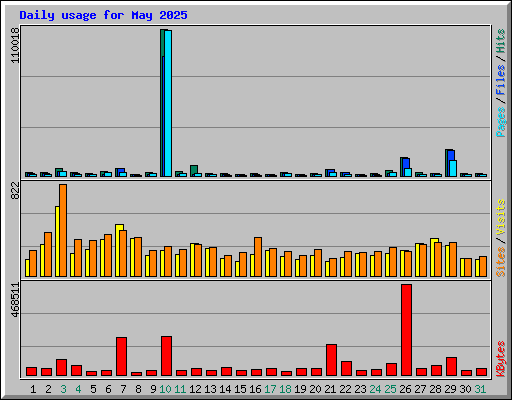Click the green 'Hits' legend label

click(x=500, y=41)
